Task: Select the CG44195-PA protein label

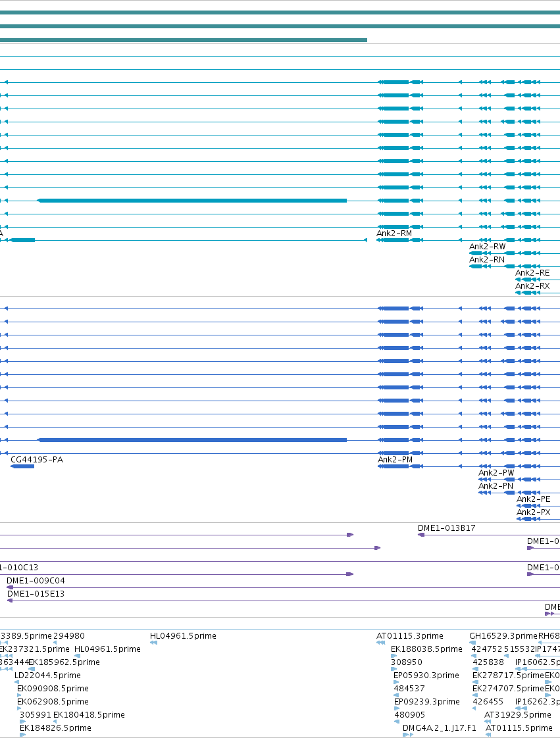Action: click(37, 460)
